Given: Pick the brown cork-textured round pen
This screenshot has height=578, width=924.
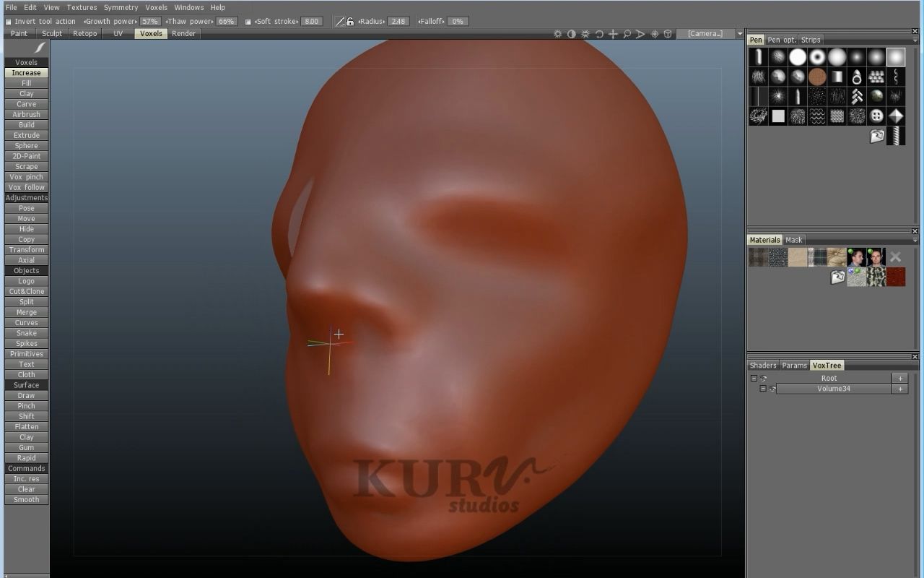Looking at the screenshot, I should pos(817,77).
